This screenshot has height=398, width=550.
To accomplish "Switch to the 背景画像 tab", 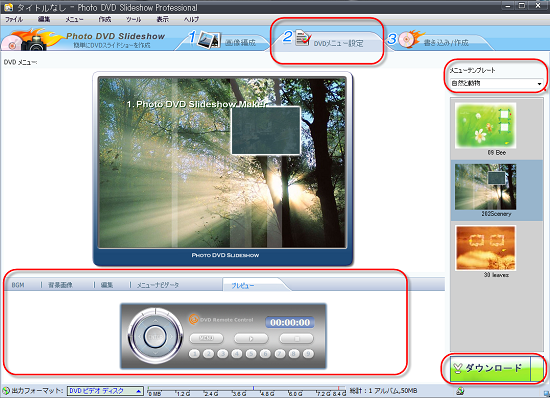I will pos(60,285).
